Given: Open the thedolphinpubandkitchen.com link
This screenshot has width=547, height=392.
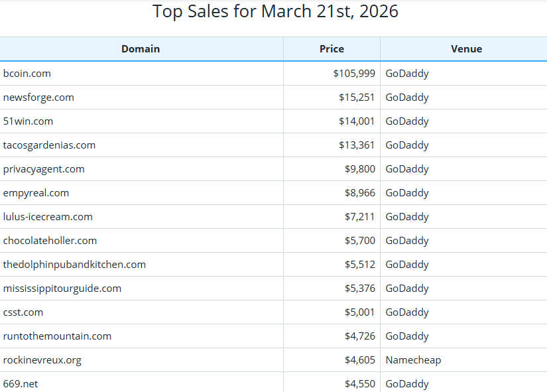Looking at the screenshot, I should 74,264.
